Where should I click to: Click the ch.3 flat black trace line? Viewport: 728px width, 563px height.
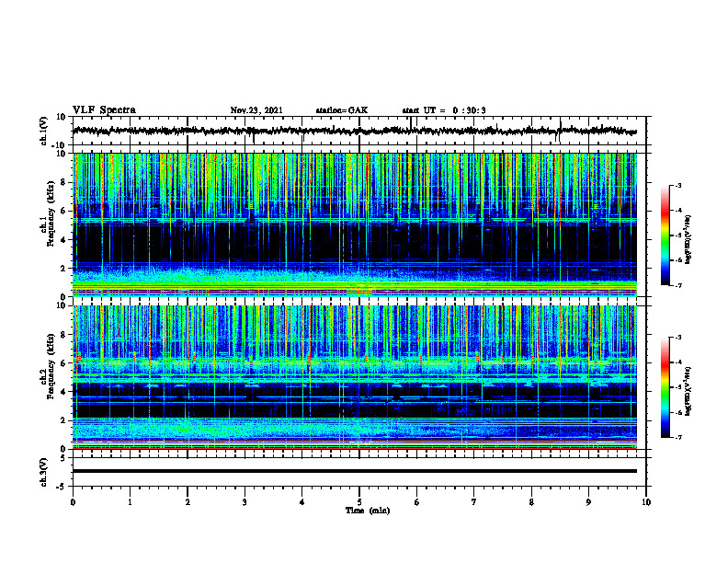click(x=354, y=471)
